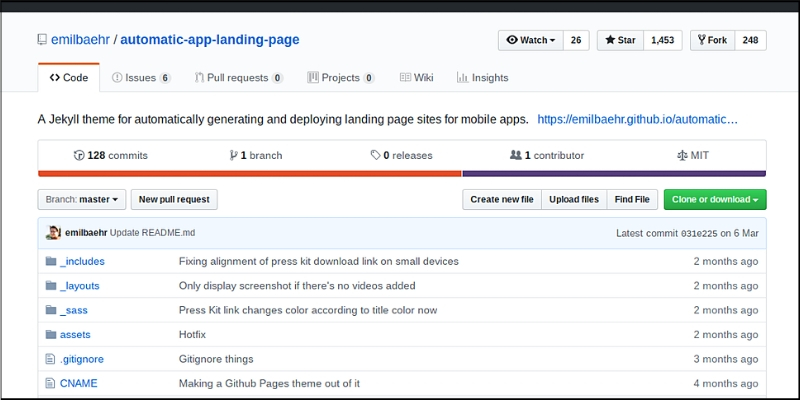Open the _layouts folder
Screen dimensions: 800x400
point(80,286)
